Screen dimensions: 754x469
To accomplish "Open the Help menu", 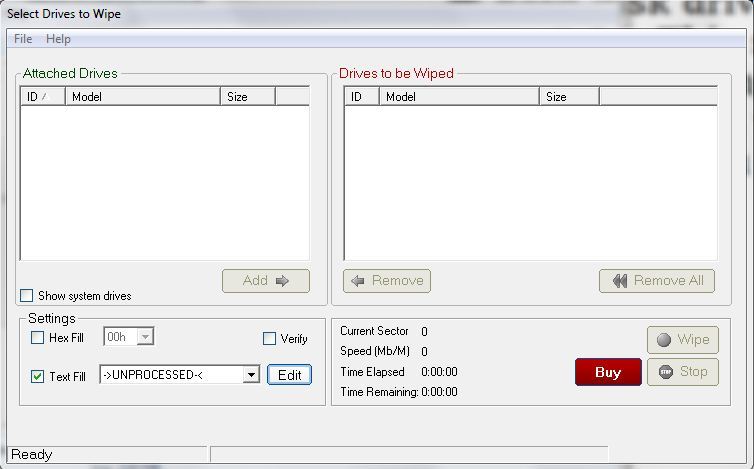I will [x=58, y=39].
